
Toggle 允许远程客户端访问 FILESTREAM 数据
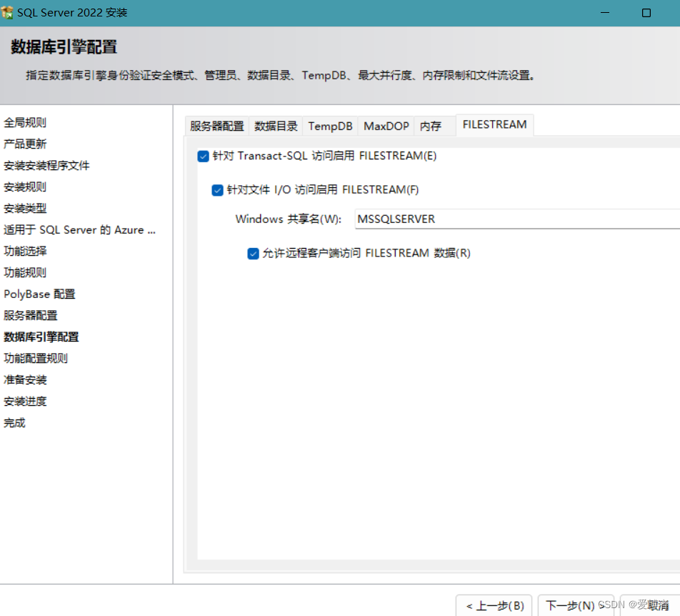(x=252, y=253)
